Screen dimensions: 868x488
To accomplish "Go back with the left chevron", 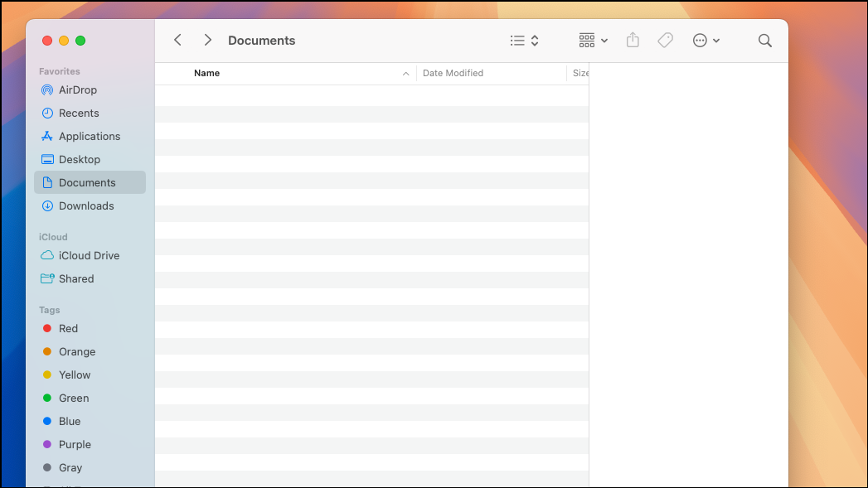I will coord(177,41).
